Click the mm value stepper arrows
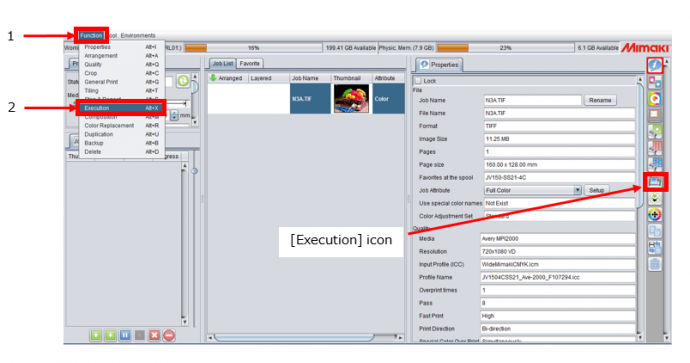690x363 pixels. tap(174, 116)
